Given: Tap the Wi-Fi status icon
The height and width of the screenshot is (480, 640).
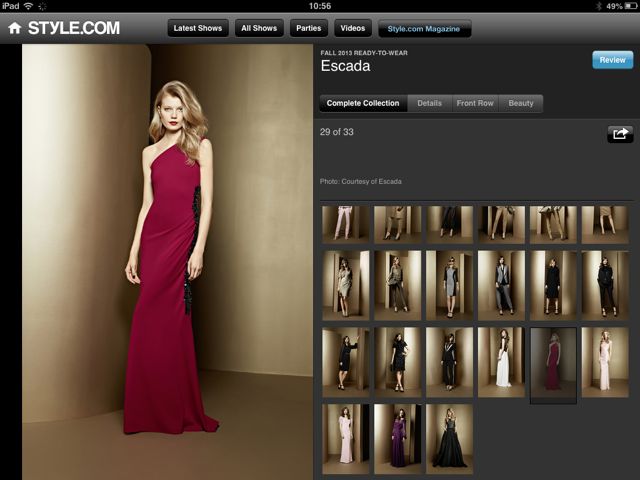Looking at the screenshot, I should pos(28,6).
